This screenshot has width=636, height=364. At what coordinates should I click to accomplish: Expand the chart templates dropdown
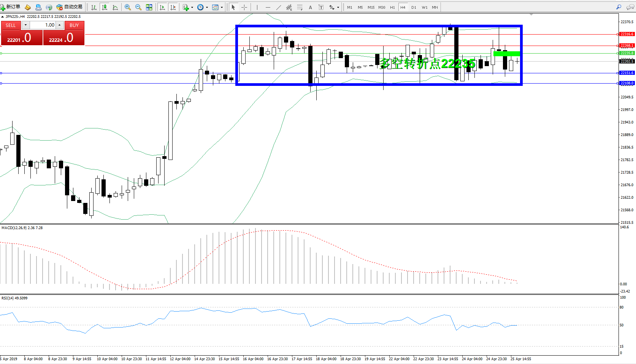coord(222,7)
